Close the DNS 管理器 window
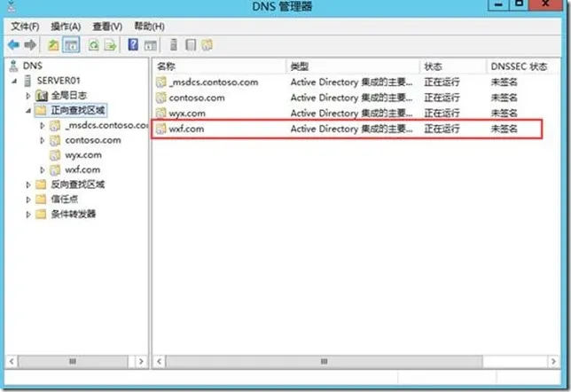The image size is (571, 392). pos(545,4)
